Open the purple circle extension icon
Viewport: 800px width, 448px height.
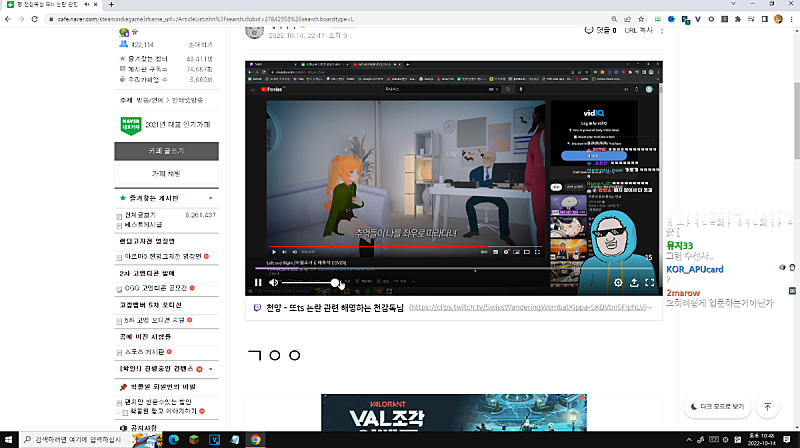711,19
